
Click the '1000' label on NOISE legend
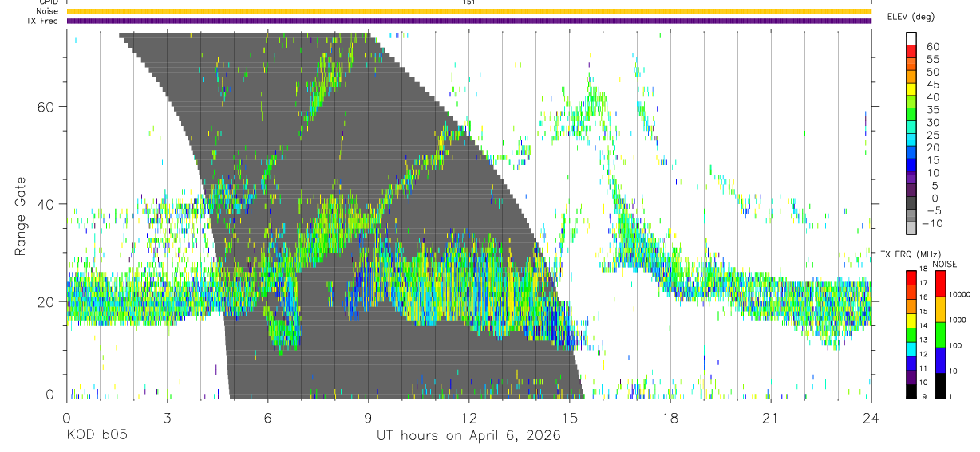point(958,320)
